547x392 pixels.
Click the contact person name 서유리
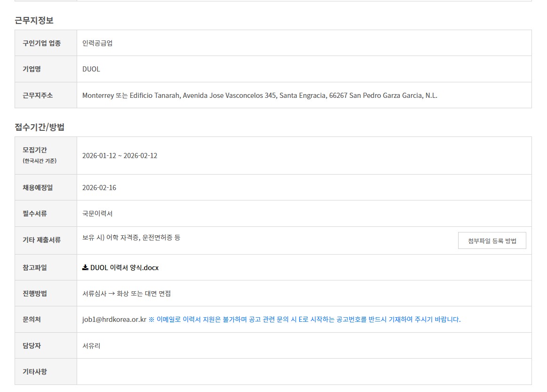coord(91,346)
